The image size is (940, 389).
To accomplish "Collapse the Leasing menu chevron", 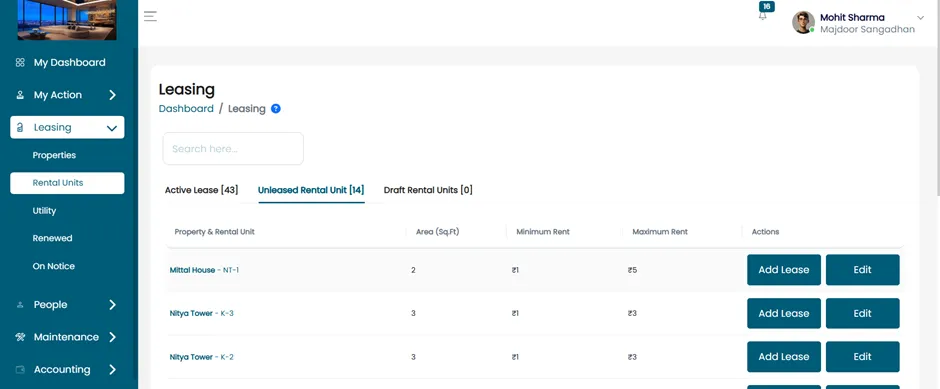I will tap(112, 128).
